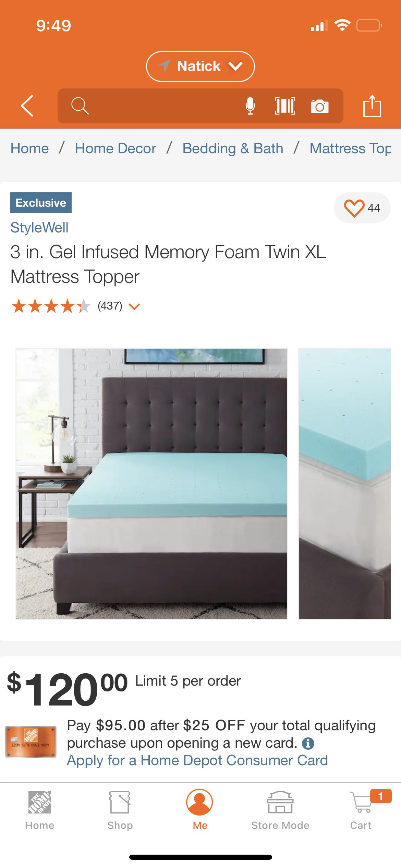Open the Me account tab
The height and width of the screenshot is (868, 401).
click(x=200, y=810)
